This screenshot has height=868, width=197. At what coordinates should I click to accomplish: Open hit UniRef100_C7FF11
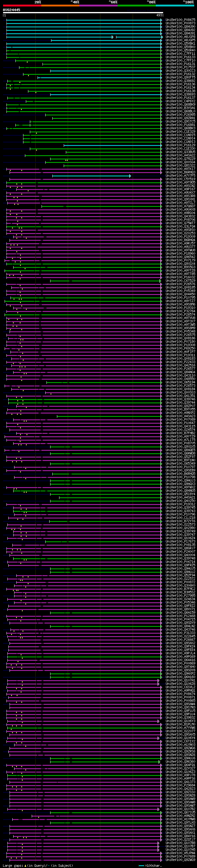point(180,54)
